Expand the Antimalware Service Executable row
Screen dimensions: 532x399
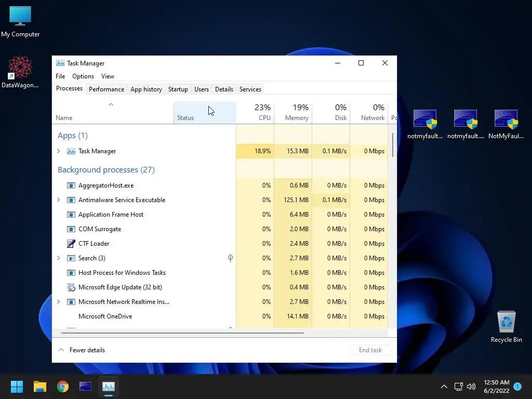point(59,200)
